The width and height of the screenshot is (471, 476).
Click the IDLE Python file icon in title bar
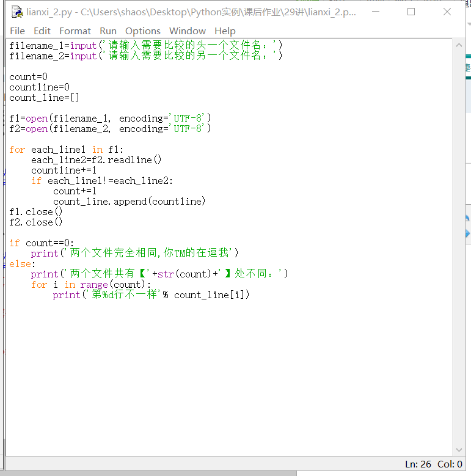pos(17,12)
